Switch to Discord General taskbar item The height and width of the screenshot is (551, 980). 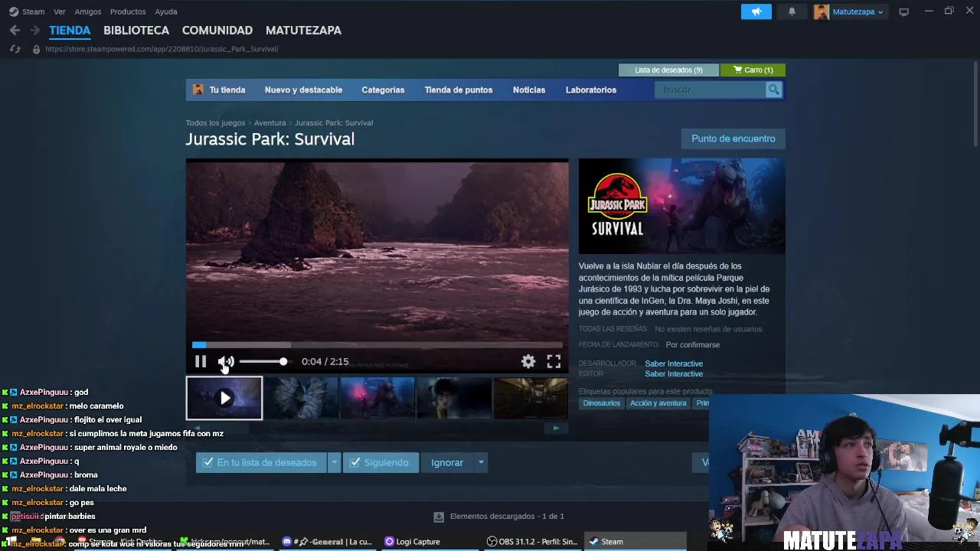(327, 542)
